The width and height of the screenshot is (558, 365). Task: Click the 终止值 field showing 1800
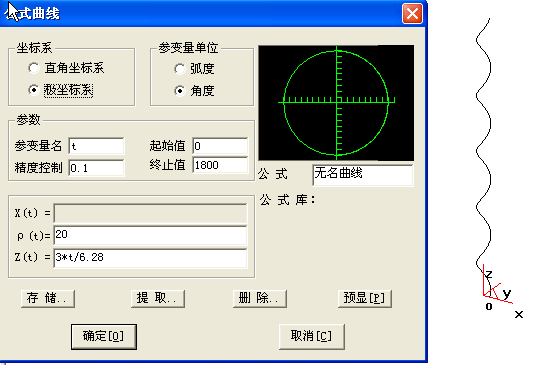click(220, 165)
